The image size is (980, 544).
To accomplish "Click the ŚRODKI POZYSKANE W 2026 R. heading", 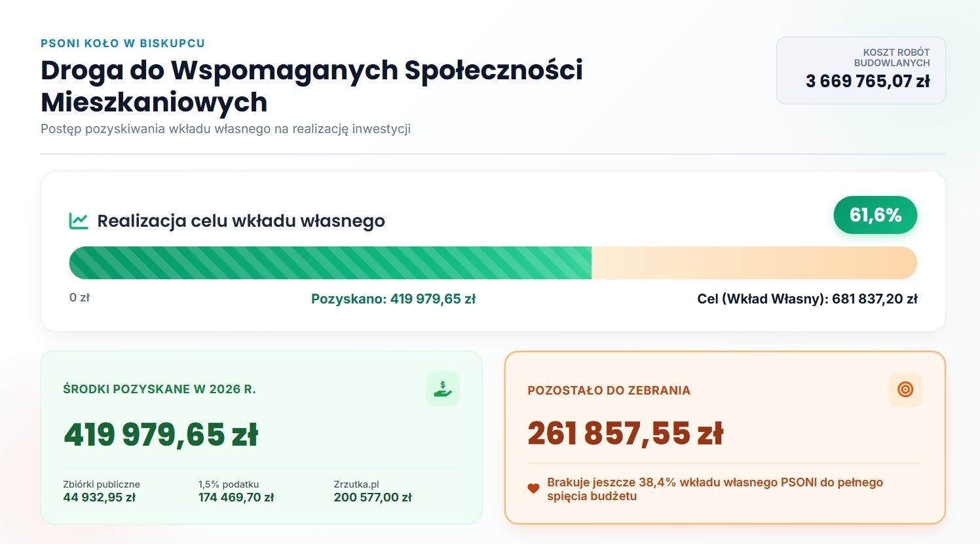I will pyautogui.click(x=159, y=389).
